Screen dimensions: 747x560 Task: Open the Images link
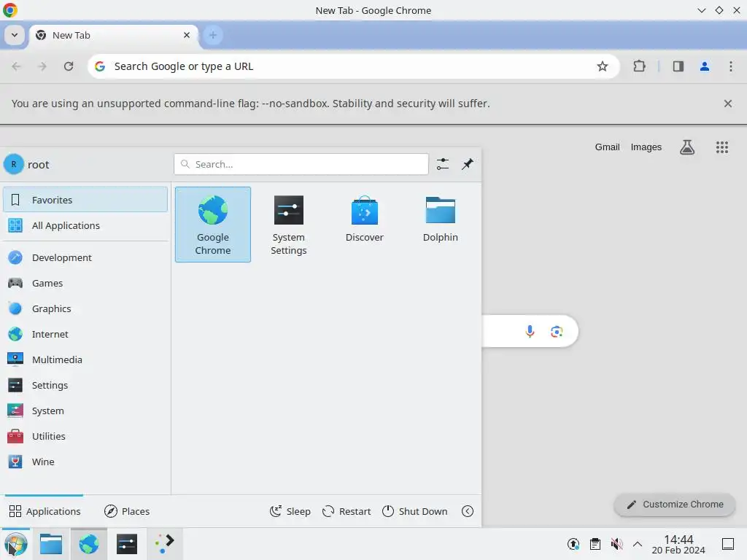point(646,147)
